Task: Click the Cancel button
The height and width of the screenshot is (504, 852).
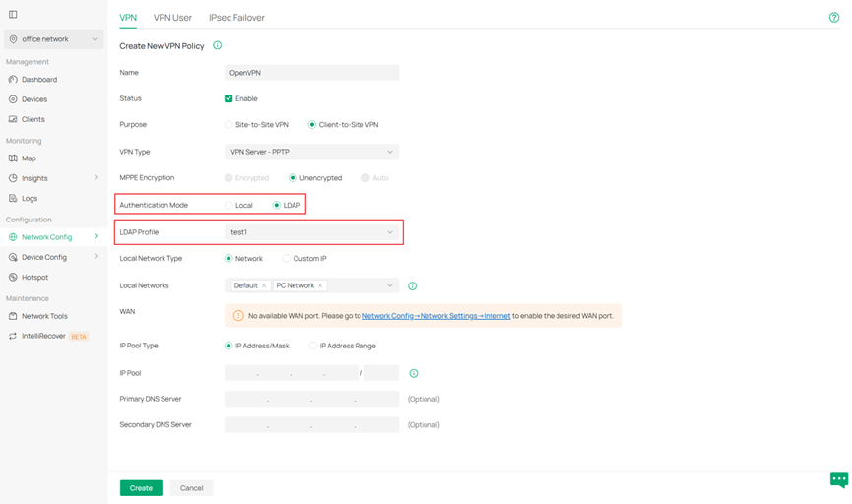Action: pyautogui.click(x=192, y=488)
